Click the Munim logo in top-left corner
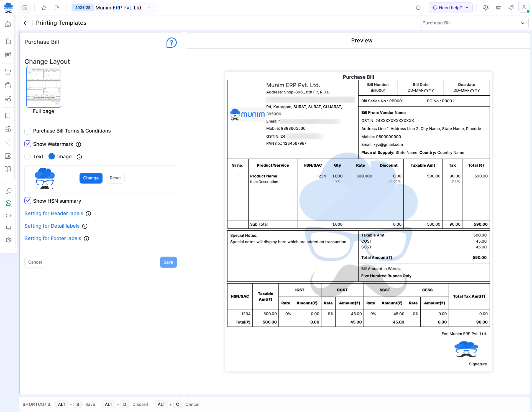532x412 pixels. point(9,8)
